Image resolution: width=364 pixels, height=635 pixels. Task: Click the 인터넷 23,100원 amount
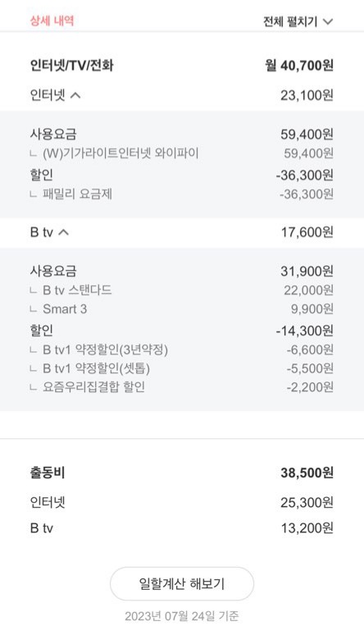click(x=307, y=95)
